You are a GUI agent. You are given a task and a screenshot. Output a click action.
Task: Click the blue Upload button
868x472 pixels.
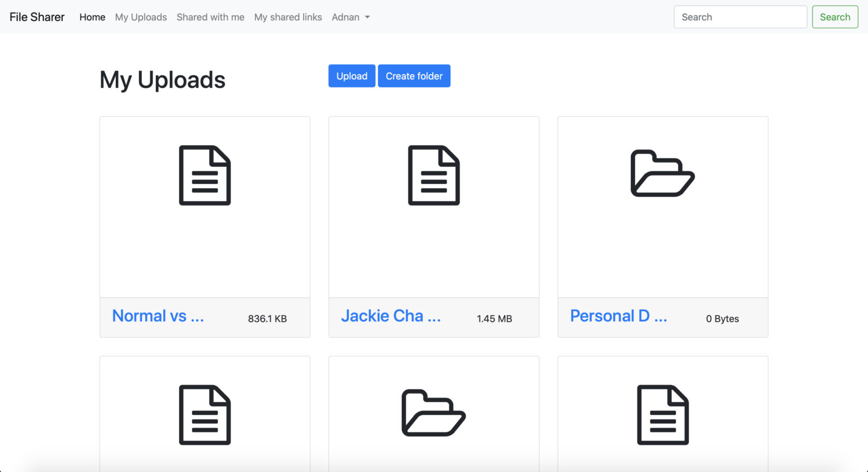pyautogui.click(x=351, y=76)
